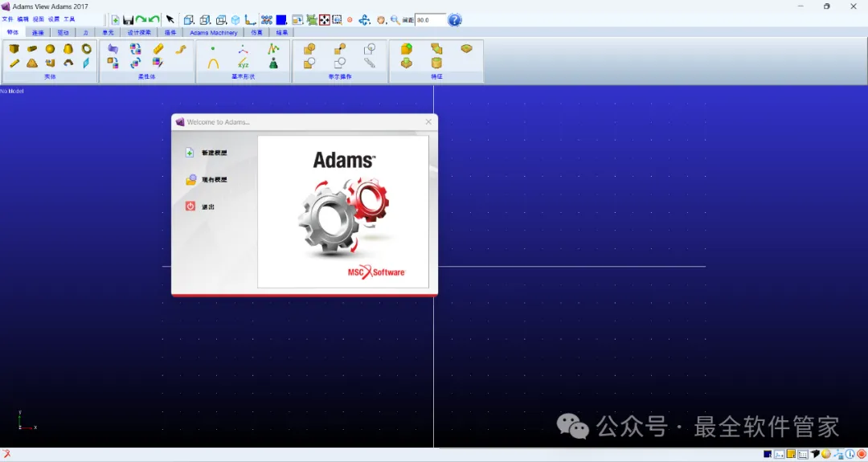Save the database with the floppy icon
Screen dimensions: 868x462
tap(128, 20)
